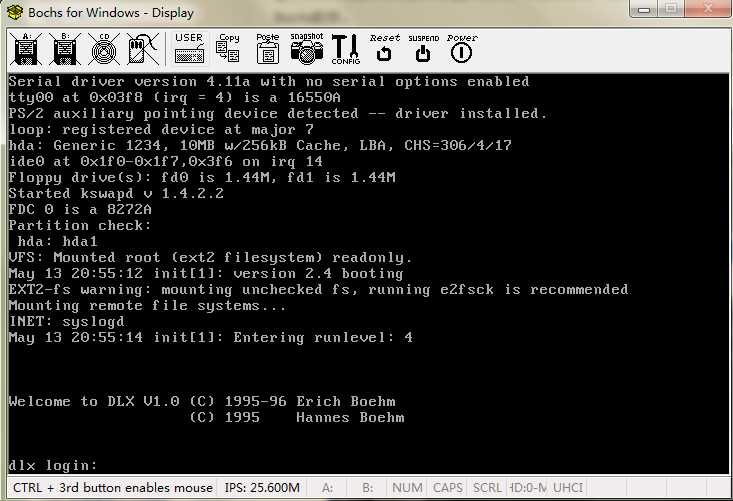733x501 pixels.
Task: Click the 'A:' status bar indicator
Action: point(327,488)
